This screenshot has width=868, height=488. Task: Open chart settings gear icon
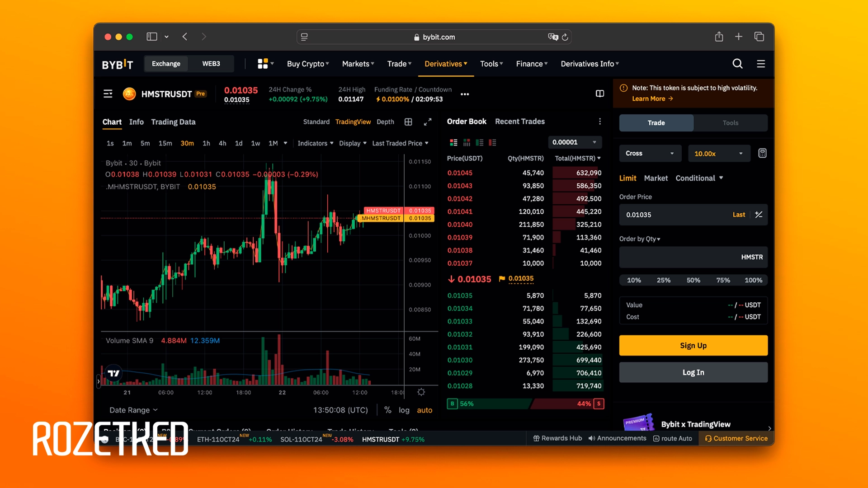421,392
